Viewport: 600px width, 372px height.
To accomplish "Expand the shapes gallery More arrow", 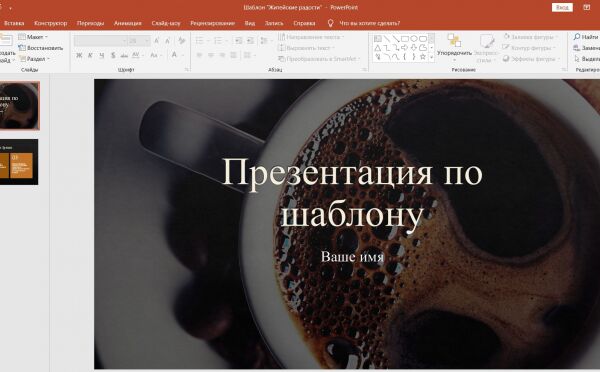I will 432,57.
